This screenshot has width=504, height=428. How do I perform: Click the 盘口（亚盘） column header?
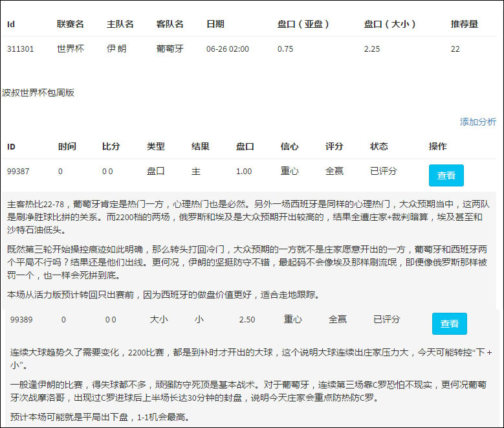[303, 24]
